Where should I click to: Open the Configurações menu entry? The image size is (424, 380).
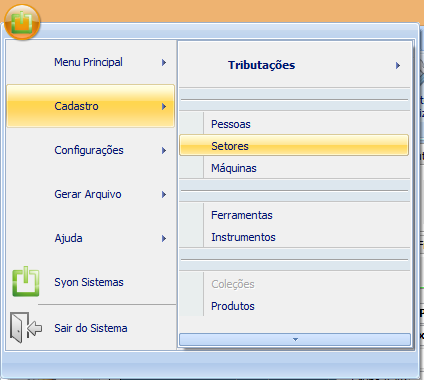[91, 150]
